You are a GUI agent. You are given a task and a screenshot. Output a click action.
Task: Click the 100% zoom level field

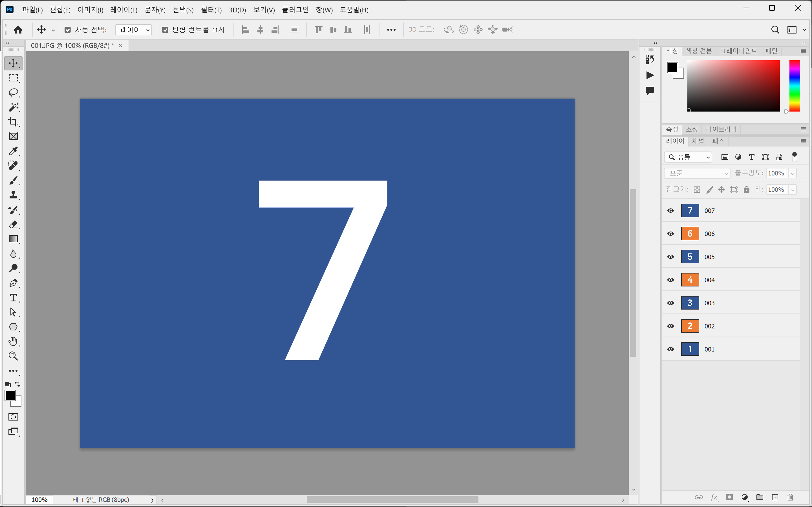[x=39, y=500]
